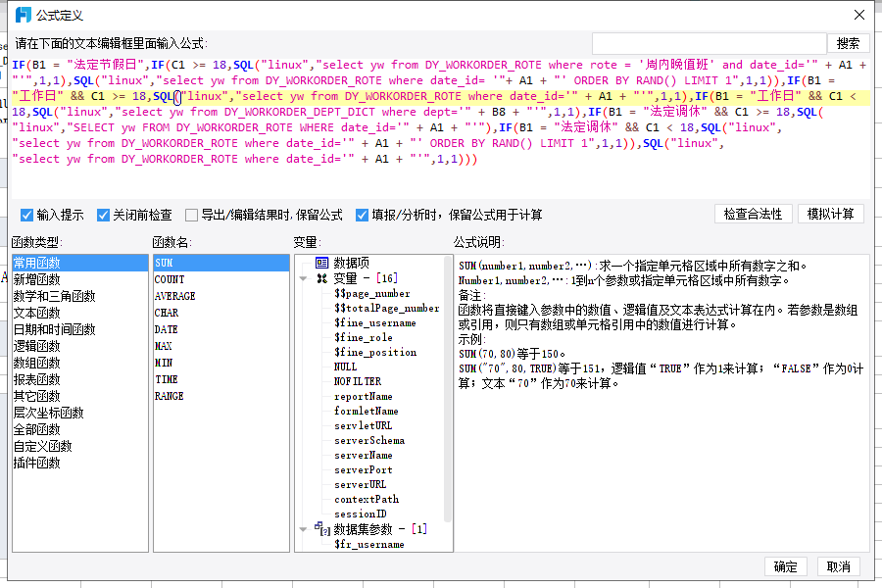The width and height of the screenshot is (882, 588).
Task: Select TIME in function name list
Action: (221, 379)
